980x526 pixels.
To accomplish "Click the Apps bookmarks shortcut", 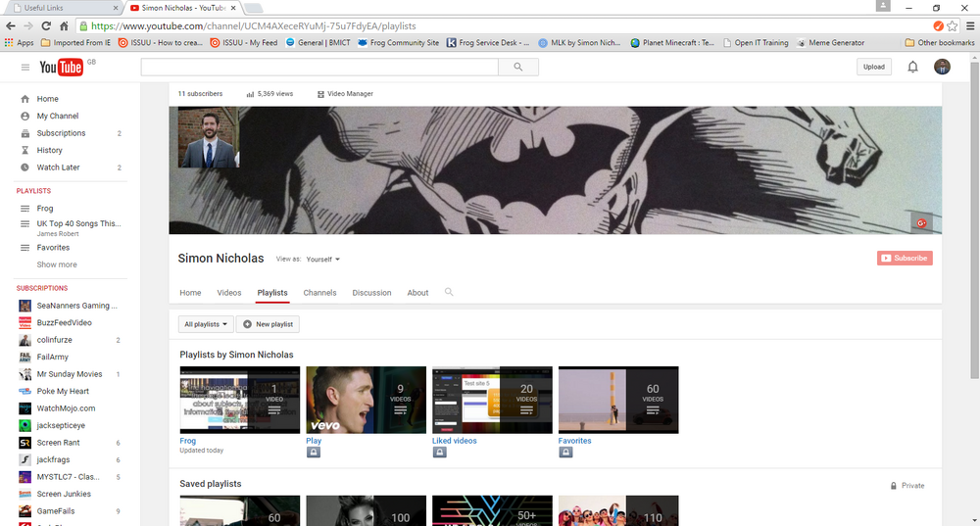I will [x=19, y=42].
